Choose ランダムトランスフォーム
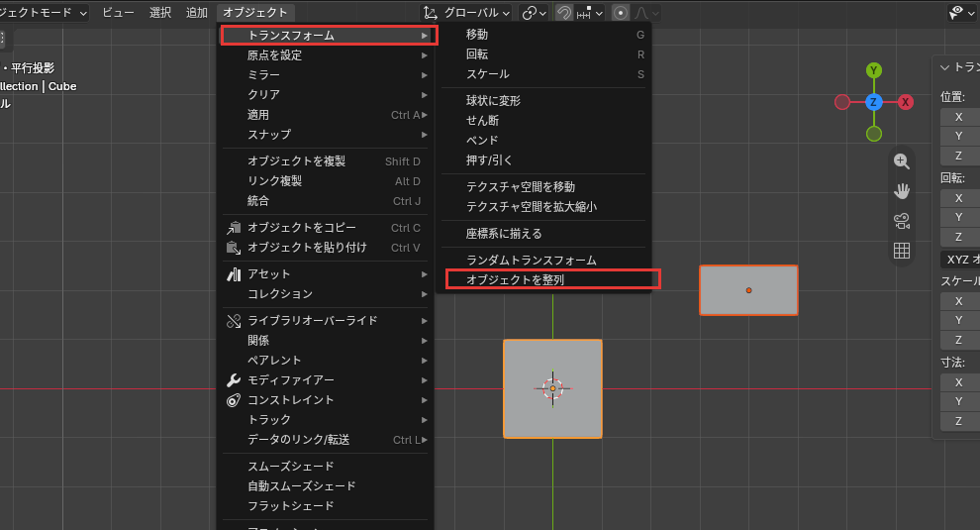The height and width of the screenshot is (530, 980). [543, 260]
